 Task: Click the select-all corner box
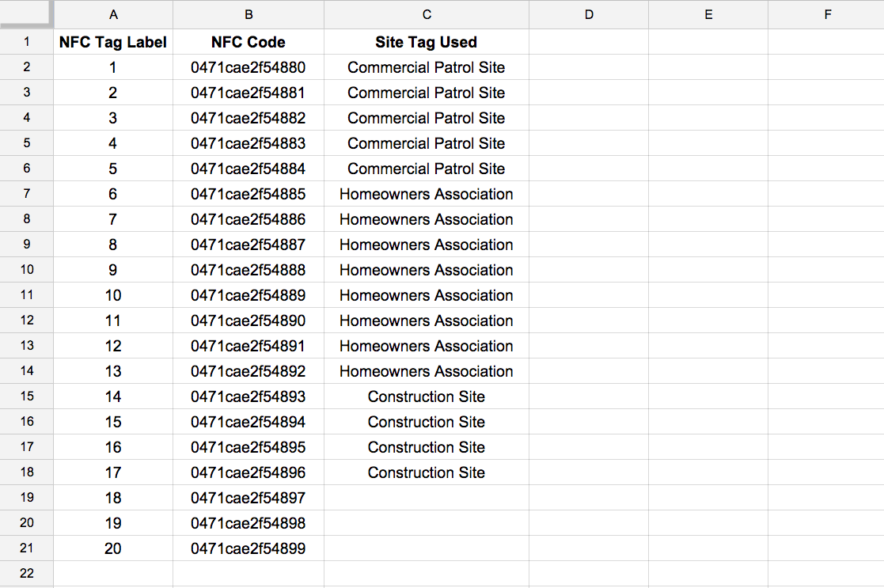coord(26,13)
